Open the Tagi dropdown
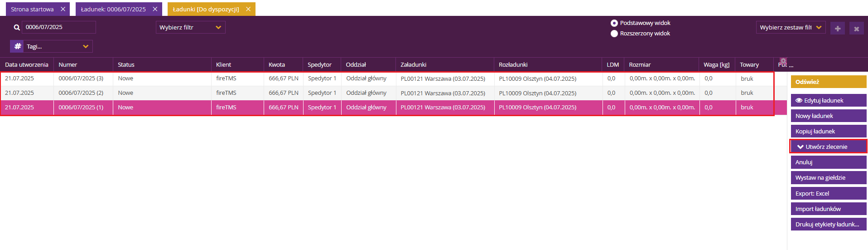Viewport: 868px width, 250px height. pos(58,46)
